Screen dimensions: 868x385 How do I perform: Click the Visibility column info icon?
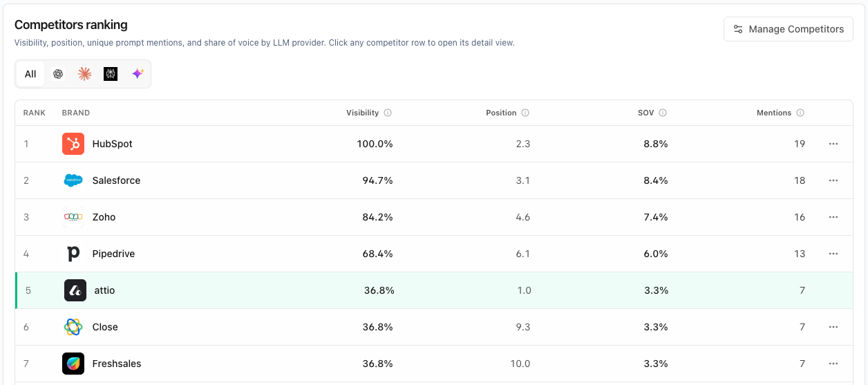(388, 113)
